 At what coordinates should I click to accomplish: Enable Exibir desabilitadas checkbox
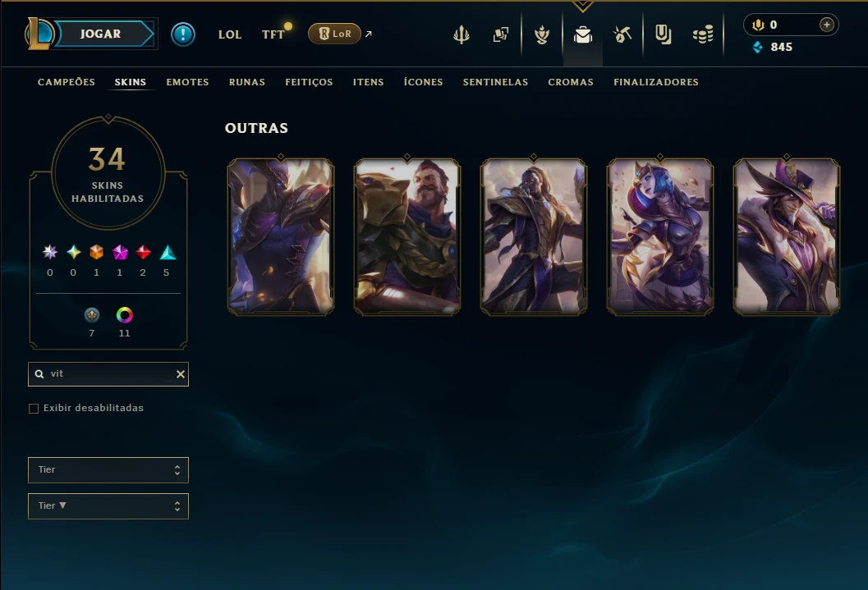click(34, 408)
